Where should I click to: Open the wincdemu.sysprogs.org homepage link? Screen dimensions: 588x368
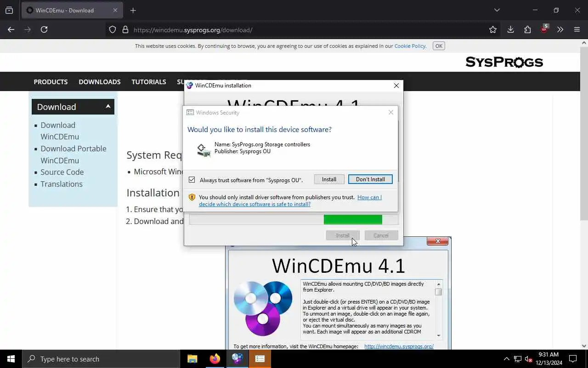(399, 346)
